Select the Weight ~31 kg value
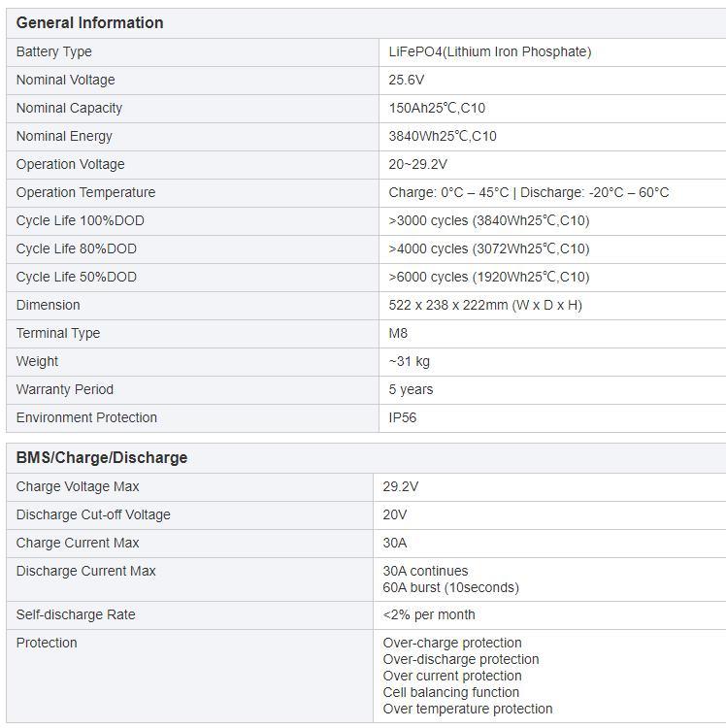The height and width of the screenshot is (728, 726). coord(409,361)
